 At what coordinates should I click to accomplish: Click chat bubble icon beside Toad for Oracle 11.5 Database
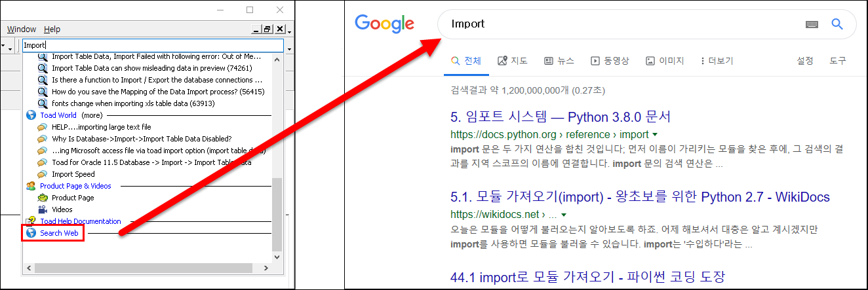(x=43, y=162)
